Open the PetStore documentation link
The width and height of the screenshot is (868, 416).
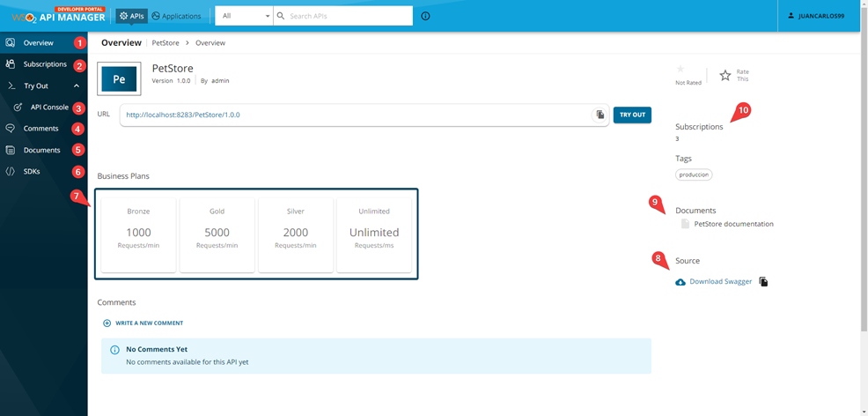[x=733, y=224]
